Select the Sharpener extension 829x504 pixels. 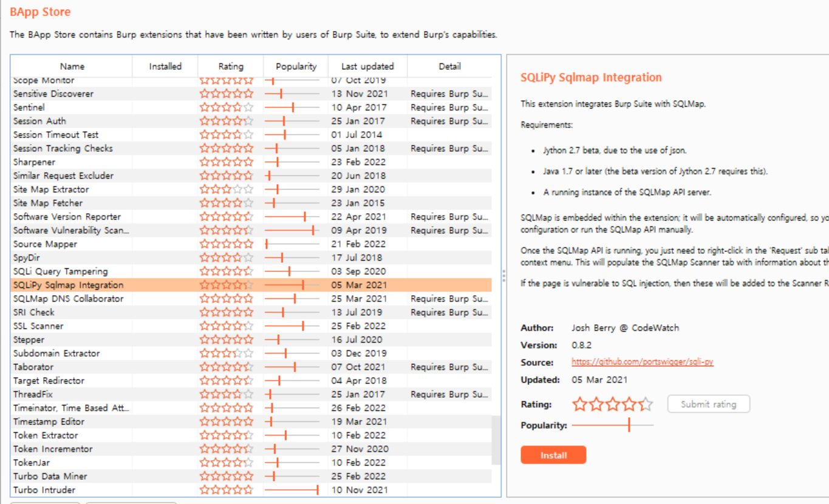251,162
